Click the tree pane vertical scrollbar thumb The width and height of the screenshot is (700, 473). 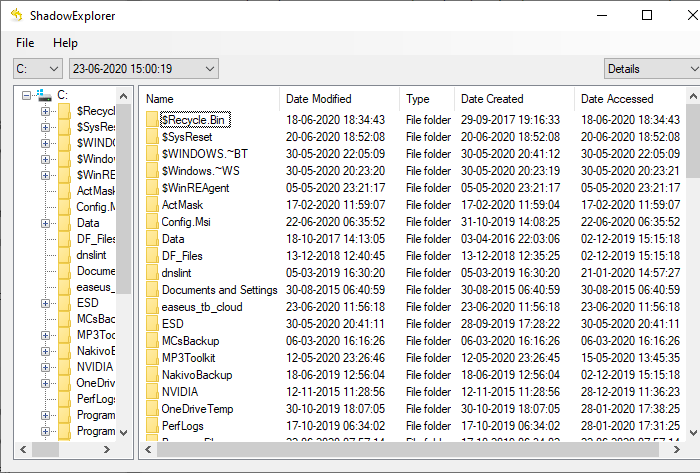tap(124, 199)
